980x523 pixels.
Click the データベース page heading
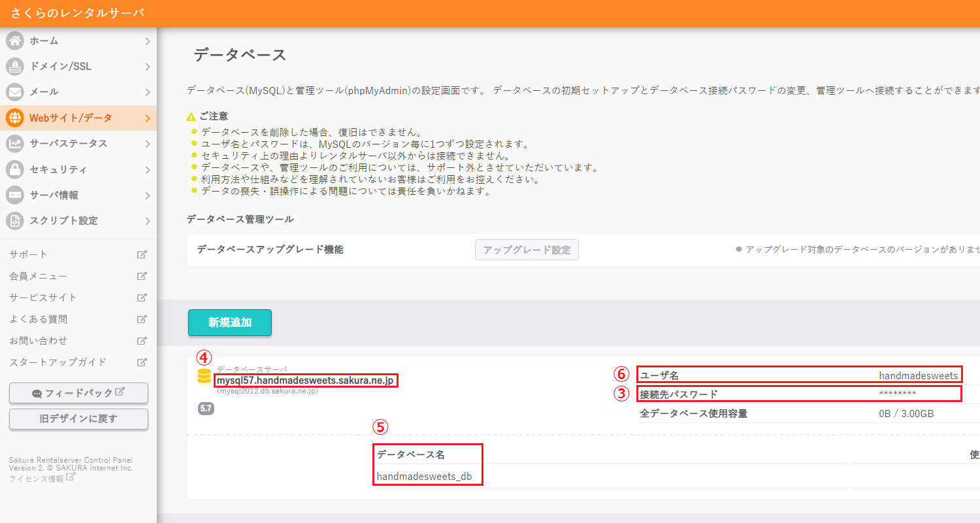pos(240,55)
